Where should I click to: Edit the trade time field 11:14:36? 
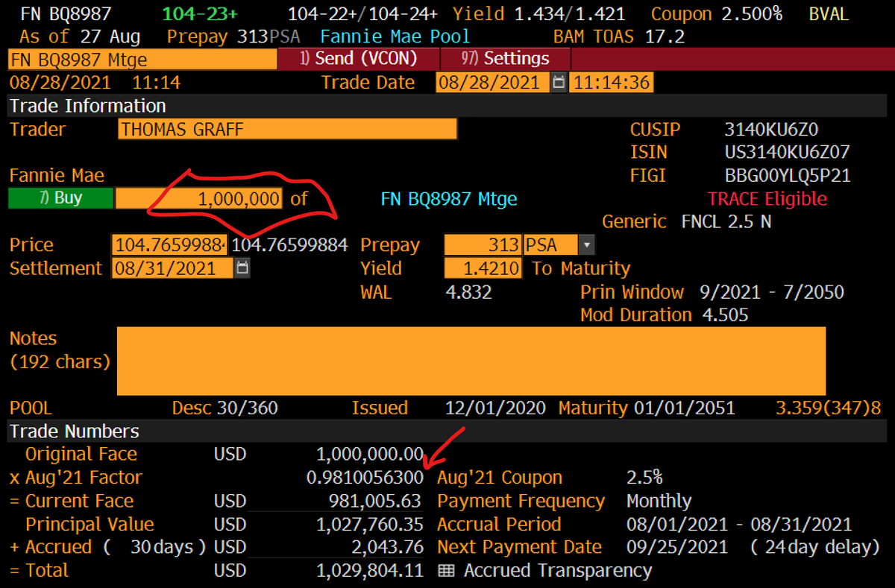tap(612, 82)
